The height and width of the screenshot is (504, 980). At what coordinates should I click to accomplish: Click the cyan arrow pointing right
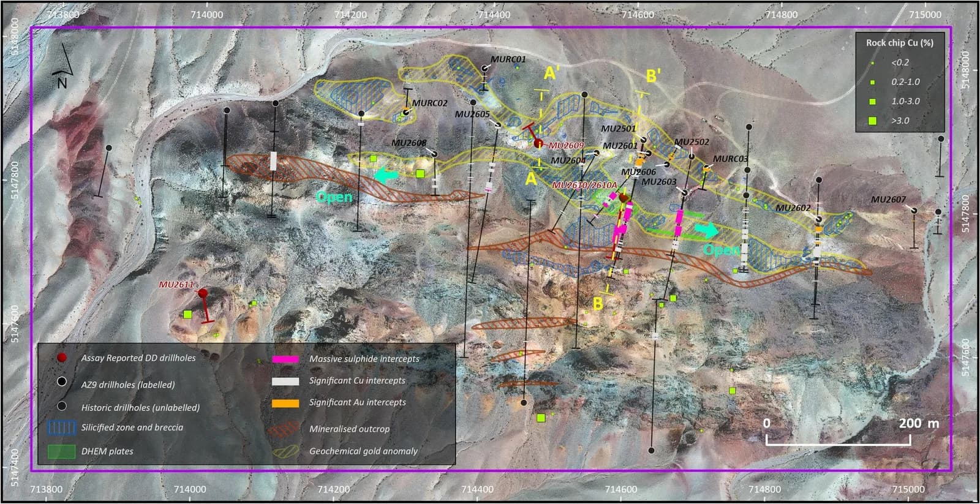click(708, 230)
